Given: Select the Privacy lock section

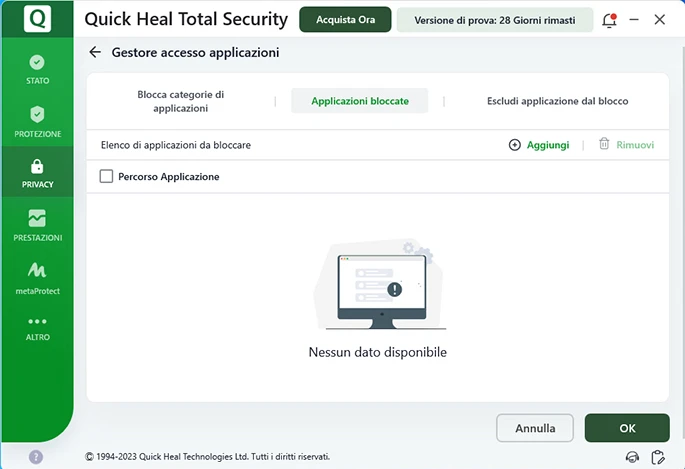Looking at the screenshot, I should [37, 173].
